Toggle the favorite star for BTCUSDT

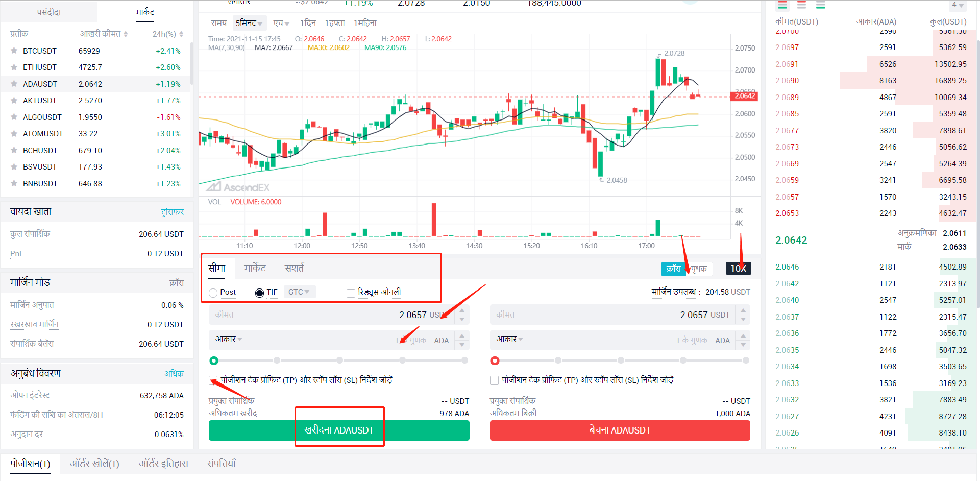coord(14,51)
